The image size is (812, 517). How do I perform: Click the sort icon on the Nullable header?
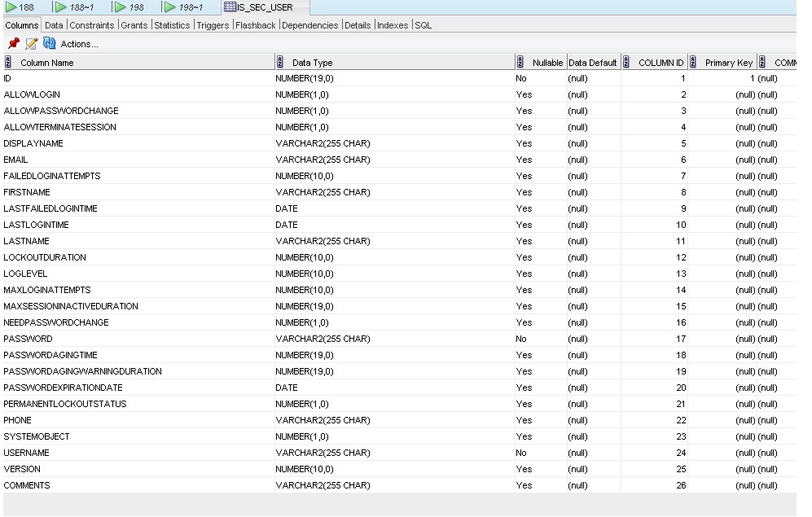point(520,62)
